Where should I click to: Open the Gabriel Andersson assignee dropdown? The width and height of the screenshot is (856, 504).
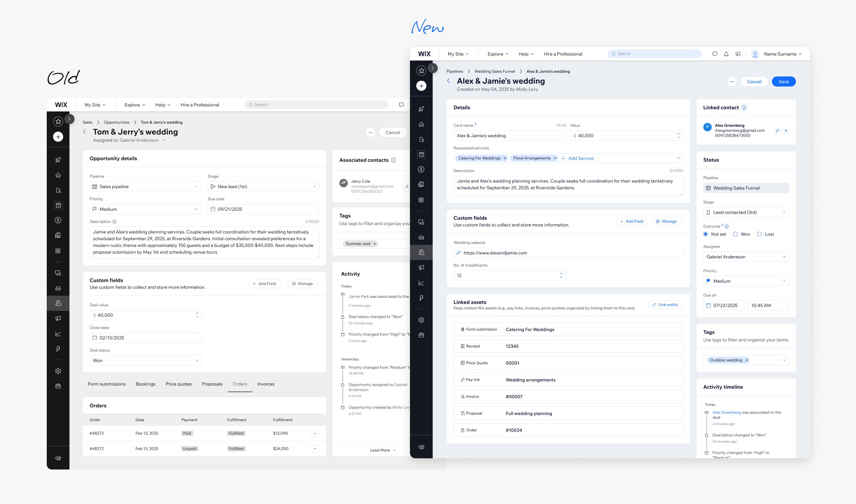746,257
